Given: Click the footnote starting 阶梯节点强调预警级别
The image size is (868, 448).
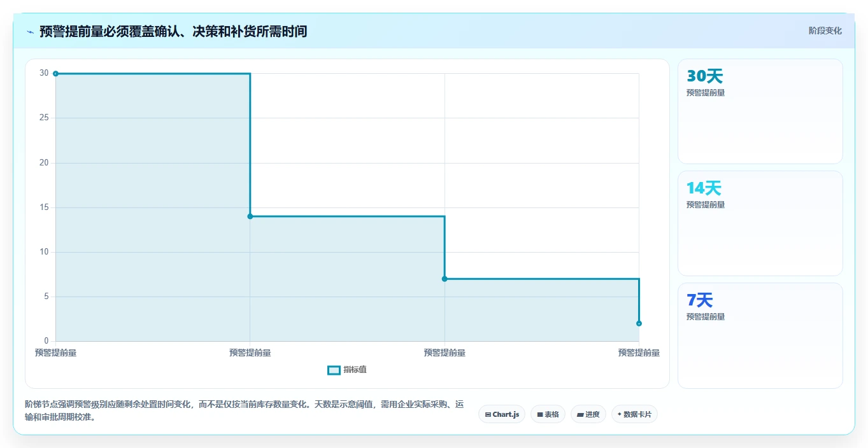Looking at the screenshot, I should [x=245, y=411].
